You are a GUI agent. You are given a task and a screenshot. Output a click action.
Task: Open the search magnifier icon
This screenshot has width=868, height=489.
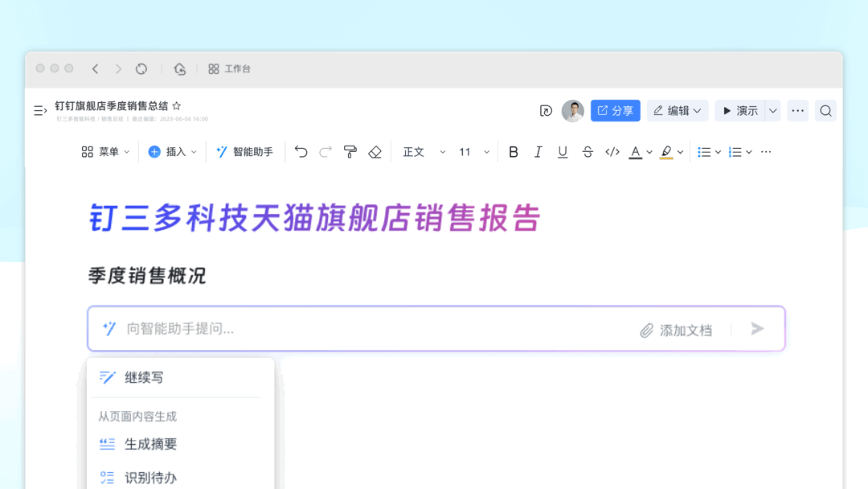(825, 111)
